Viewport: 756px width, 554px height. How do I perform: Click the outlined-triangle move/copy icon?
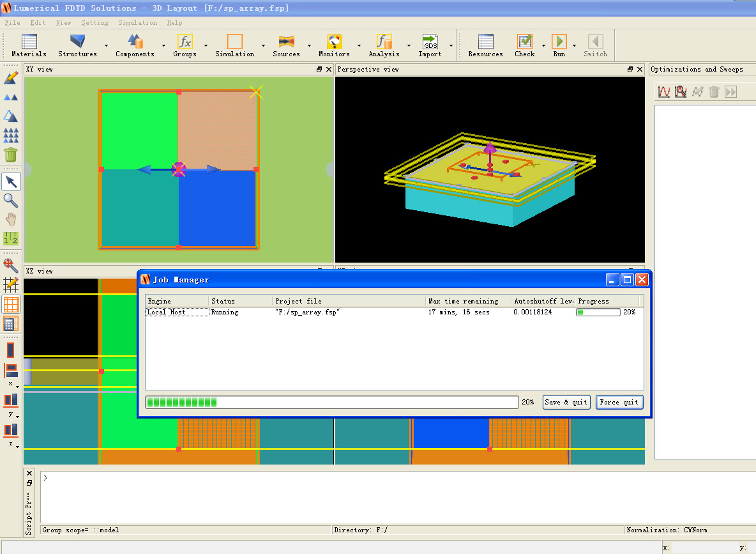[x=11, y=116]
